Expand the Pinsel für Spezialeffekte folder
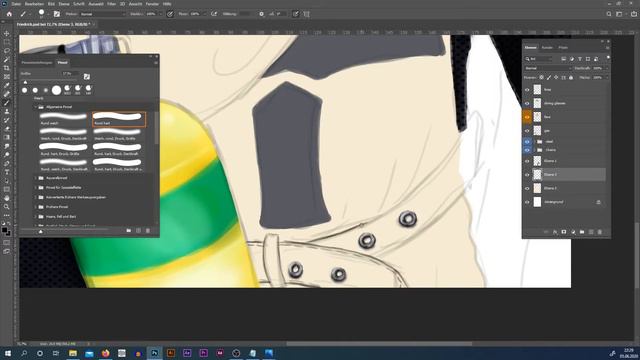This screenshot has height=360, width=640. click(36, 188)
